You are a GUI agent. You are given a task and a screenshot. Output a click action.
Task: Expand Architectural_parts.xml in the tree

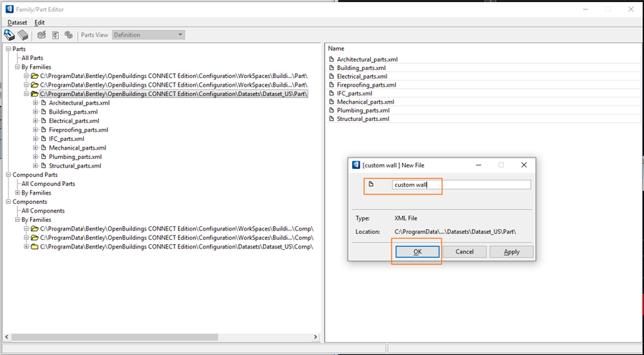(35, 103)
